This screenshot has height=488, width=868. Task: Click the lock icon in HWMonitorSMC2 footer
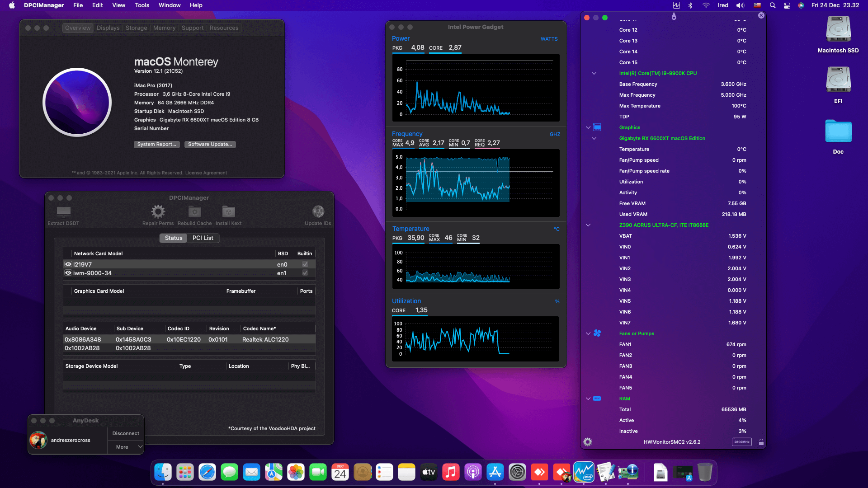point(761,442)
